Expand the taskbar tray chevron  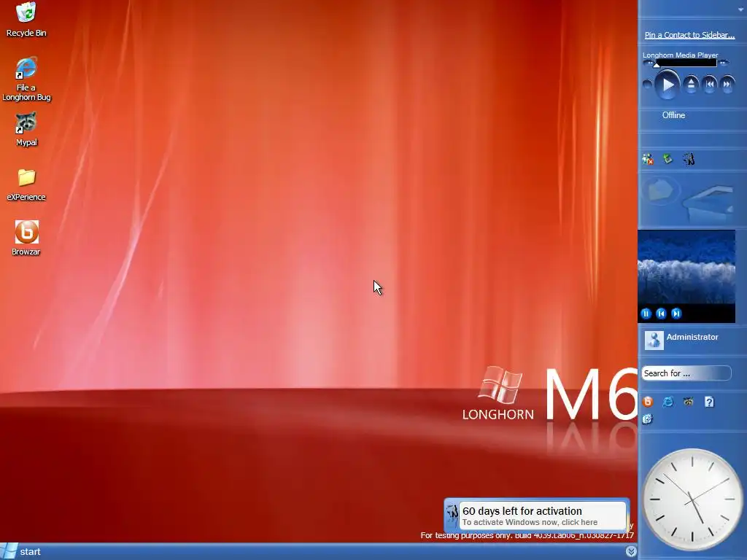[x=631, y=551]
